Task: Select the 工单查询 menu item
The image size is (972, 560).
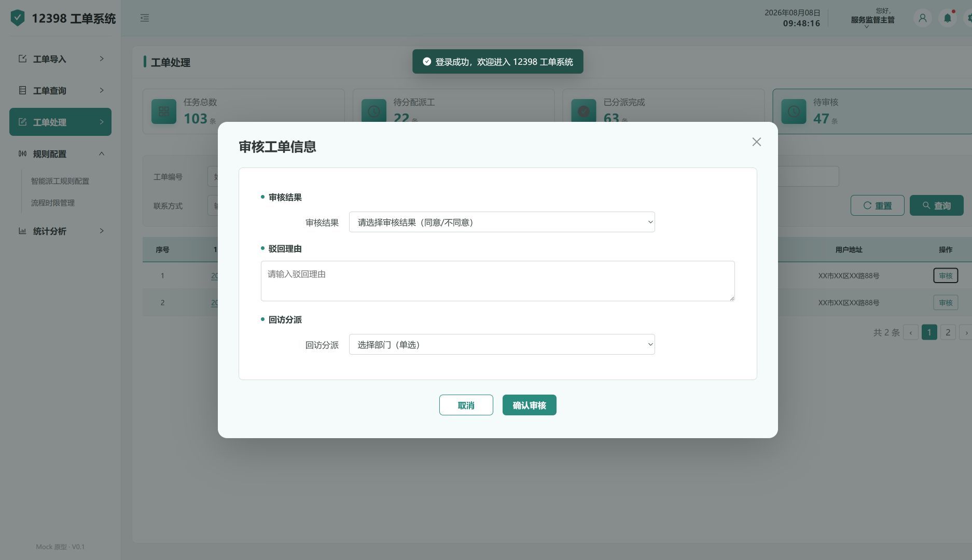Action: coord(60,90)
